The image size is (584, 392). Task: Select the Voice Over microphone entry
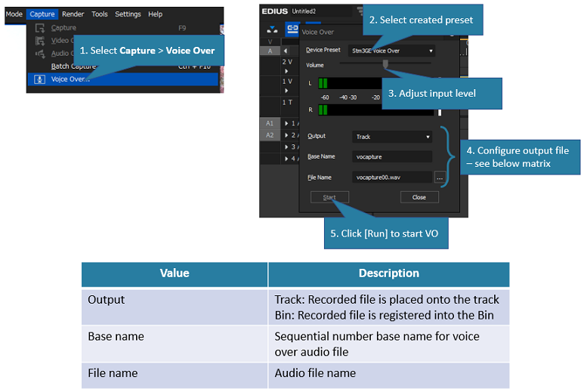coord(122,79)
